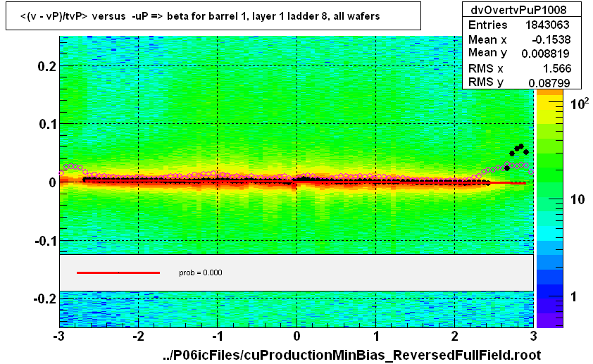Click the color scale label 1
593x364 pixels.
(x=574, y=296)
